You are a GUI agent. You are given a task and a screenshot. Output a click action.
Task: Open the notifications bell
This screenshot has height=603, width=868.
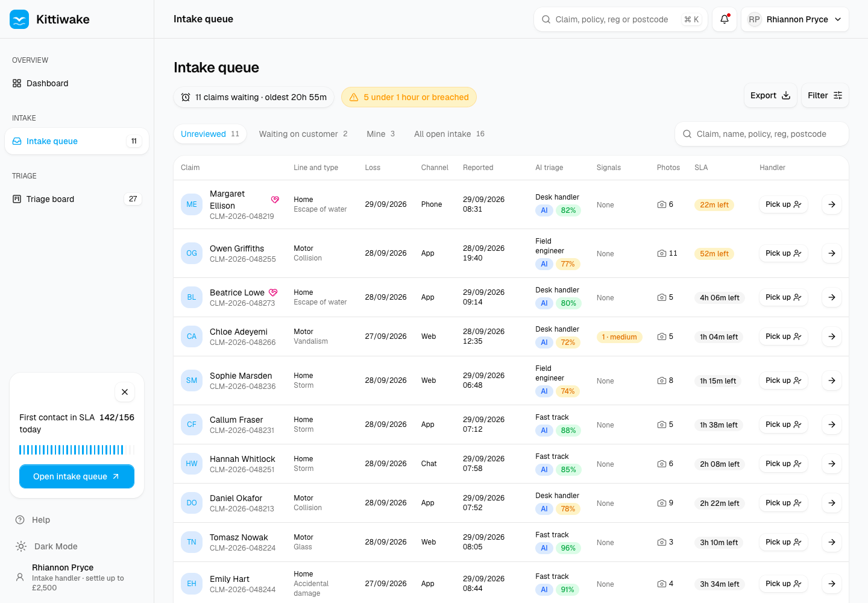[725, 19]
